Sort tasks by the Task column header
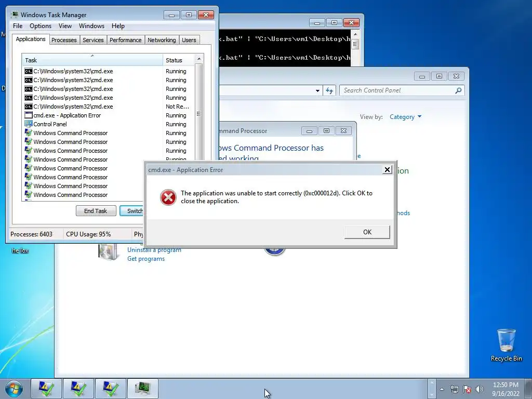Viewport: 532px width, 399px height. point(92,60)
